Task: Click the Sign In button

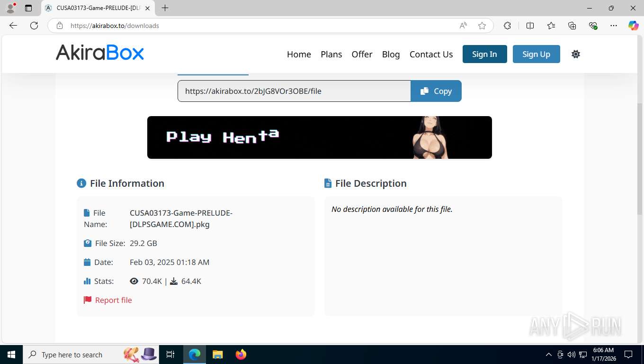Action: tap(484, 54)
